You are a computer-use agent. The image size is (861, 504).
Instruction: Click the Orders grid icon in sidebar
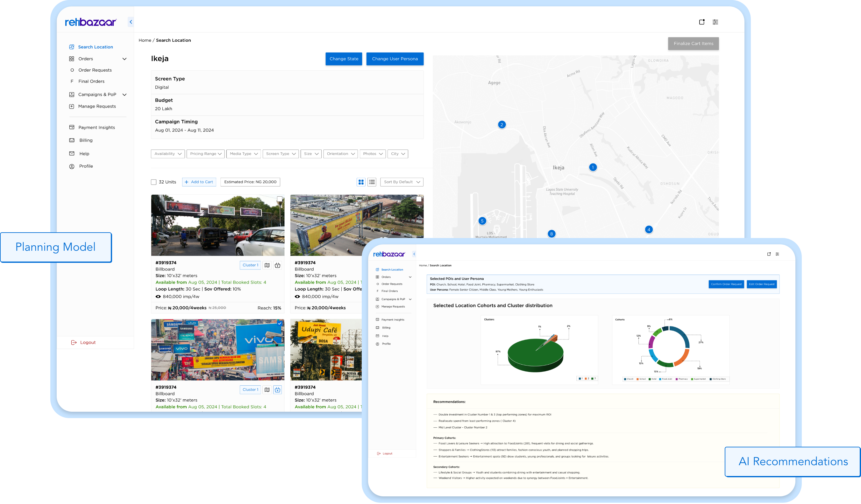pyautogui.click(x=71, y=59)
